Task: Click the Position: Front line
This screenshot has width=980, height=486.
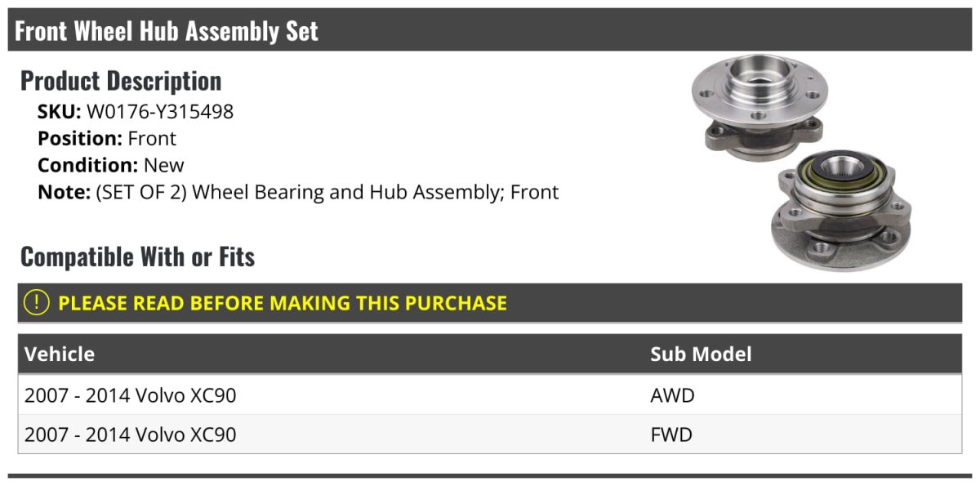Action: coord(107,139)
